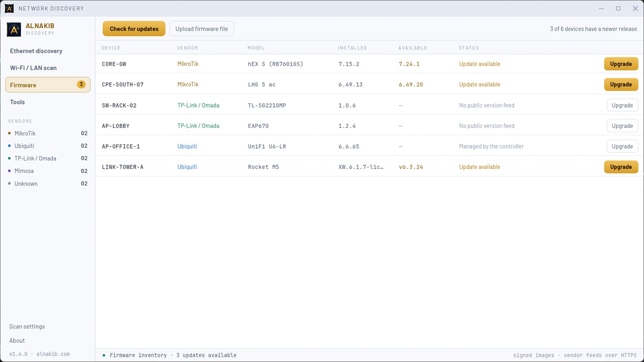Click Upgrade for AP-LOBBY
644x362 pixels.
[622, 126]
